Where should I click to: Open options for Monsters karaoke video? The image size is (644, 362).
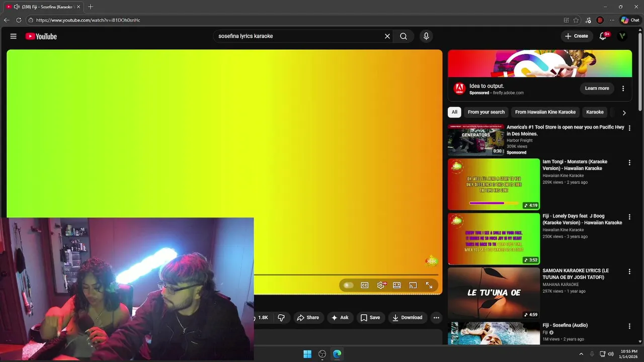click(629, 162)
